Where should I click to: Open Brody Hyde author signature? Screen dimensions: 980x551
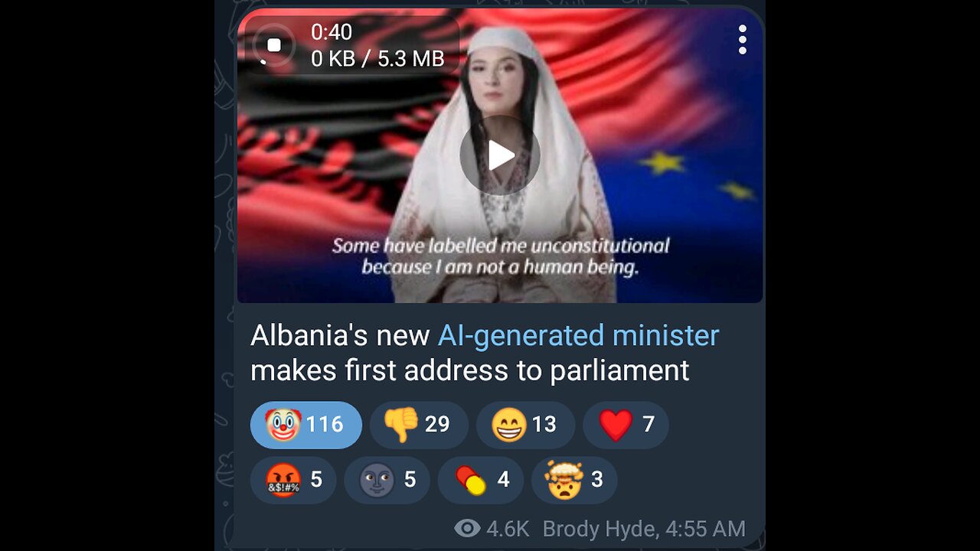click(602, 529)
